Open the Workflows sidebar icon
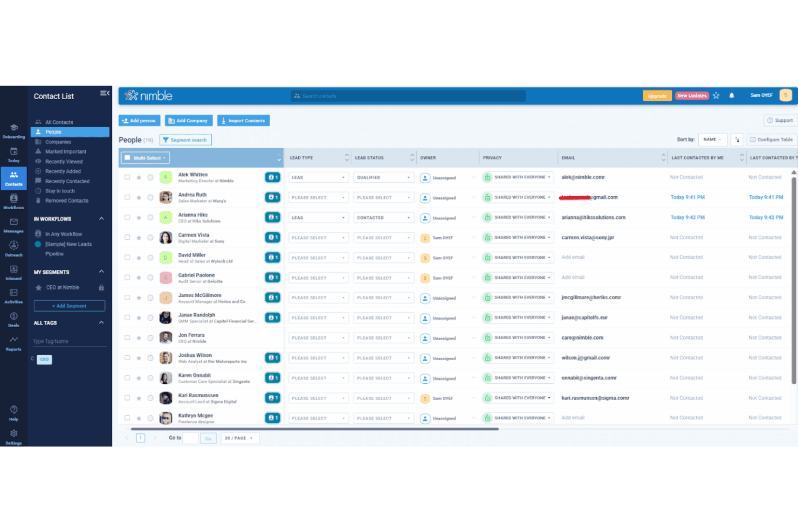This screenshot has height=532, width=798. (x=14, y=202)
